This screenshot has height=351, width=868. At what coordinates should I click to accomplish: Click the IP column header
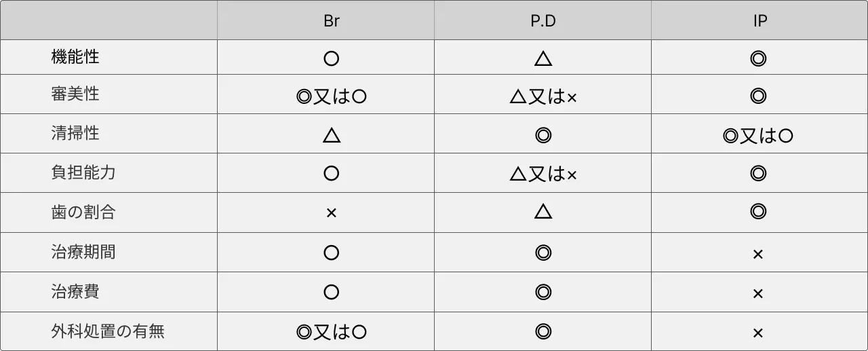coord(760,21)
